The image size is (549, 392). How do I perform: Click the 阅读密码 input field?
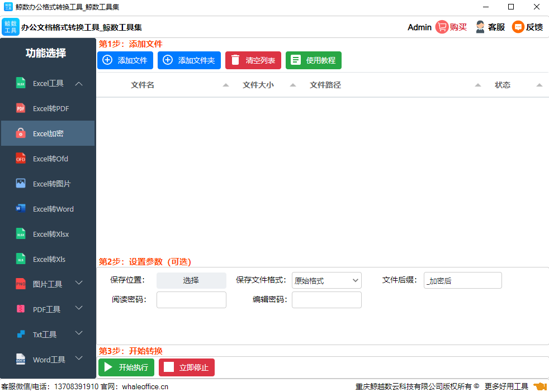click(x=191, y=300)
